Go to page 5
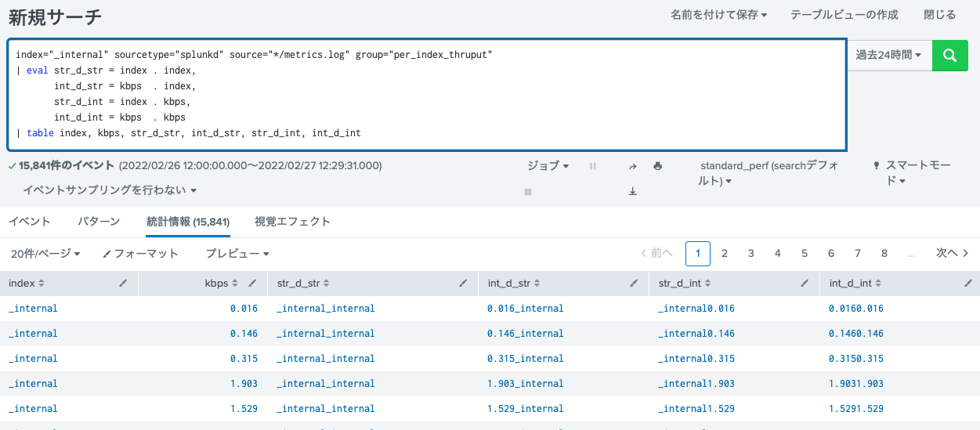The height and width of the screenshot is (430, 980). pos(805,253)
